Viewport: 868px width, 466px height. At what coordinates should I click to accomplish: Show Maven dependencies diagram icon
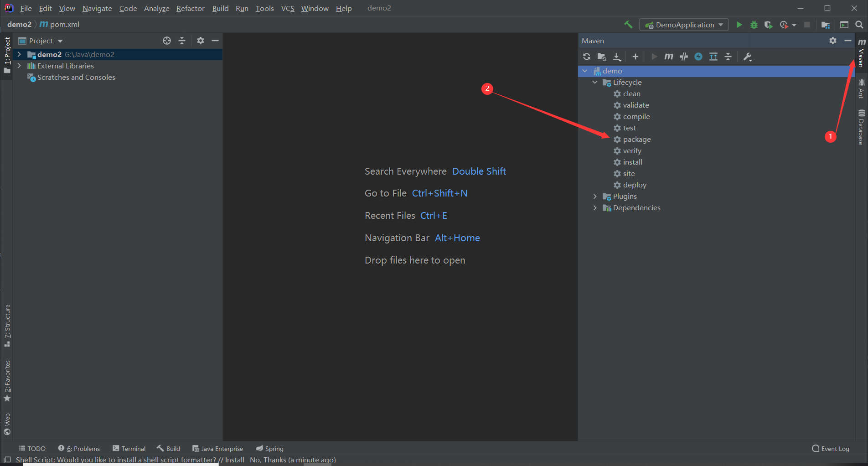pyautogui.click(x=713, y=57)
